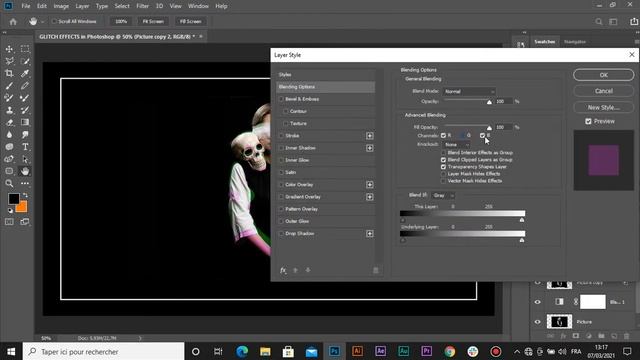Enable the Outer Glow style checkbox

[281, 221]
